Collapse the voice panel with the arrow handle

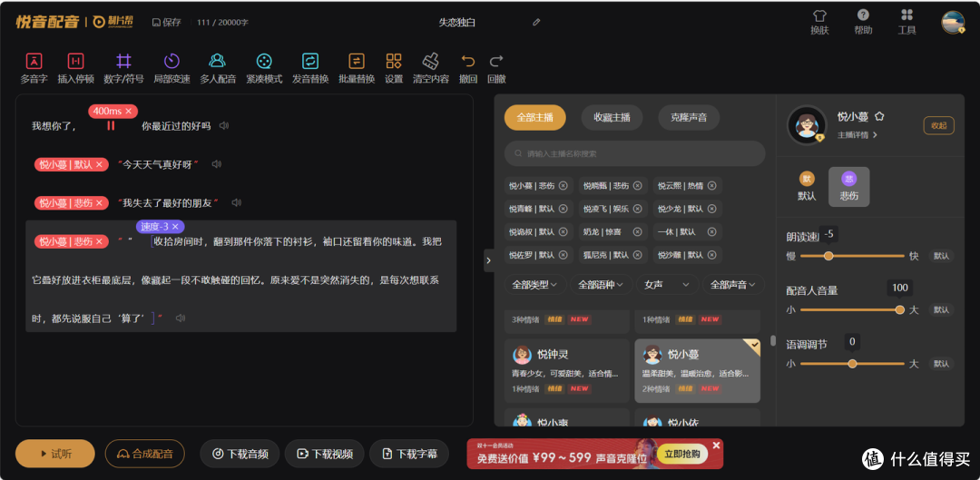(489, 260)
